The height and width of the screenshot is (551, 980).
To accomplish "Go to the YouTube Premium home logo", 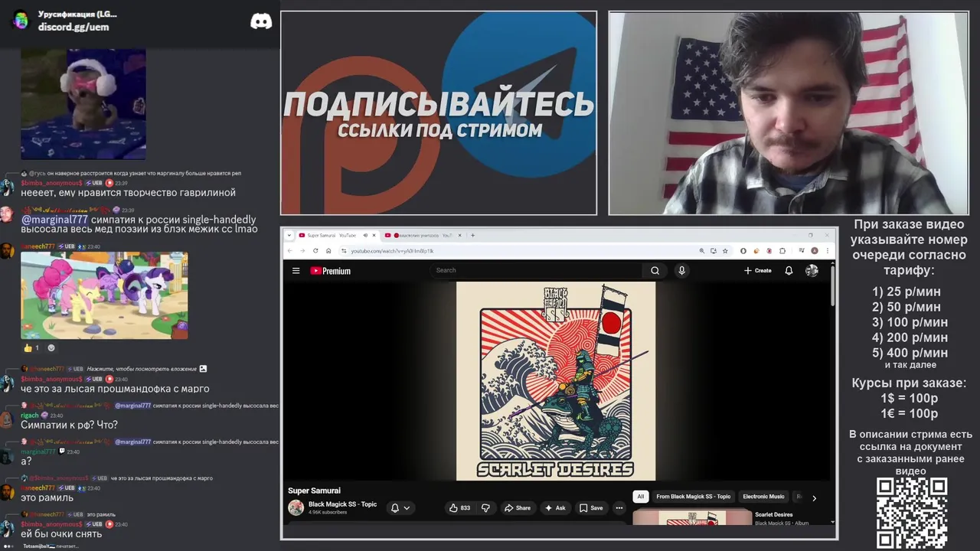I will coord(330,271).
